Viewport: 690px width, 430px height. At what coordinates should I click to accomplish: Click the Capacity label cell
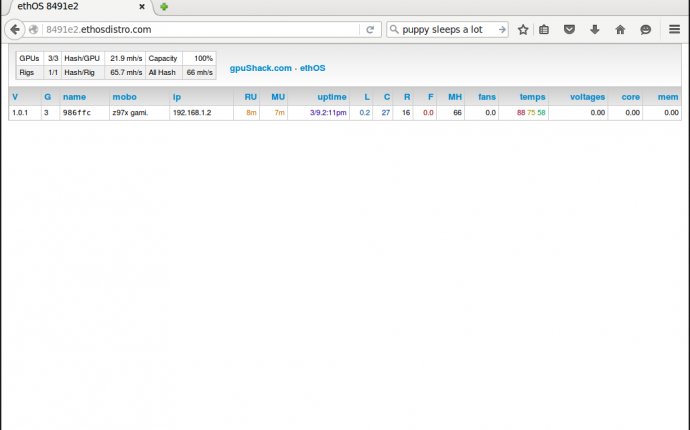point(163,58)
